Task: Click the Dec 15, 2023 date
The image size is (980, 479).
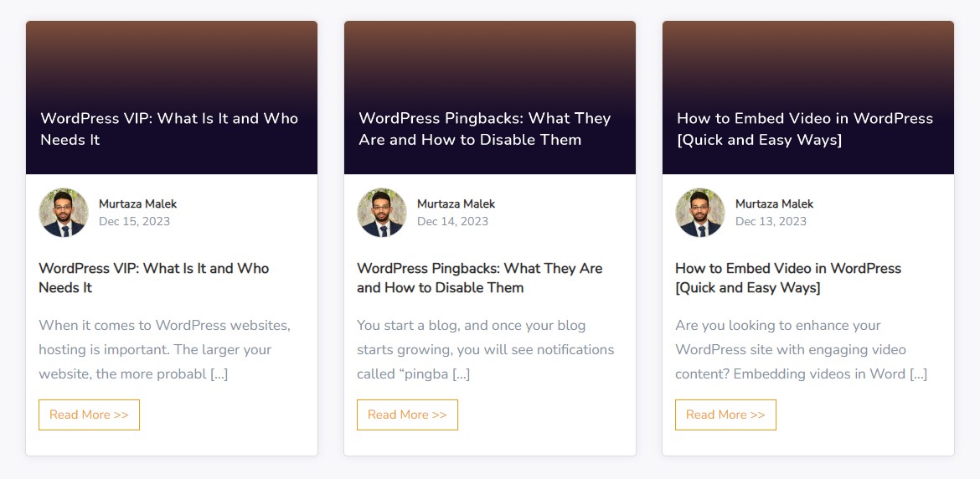Action: 134,221
